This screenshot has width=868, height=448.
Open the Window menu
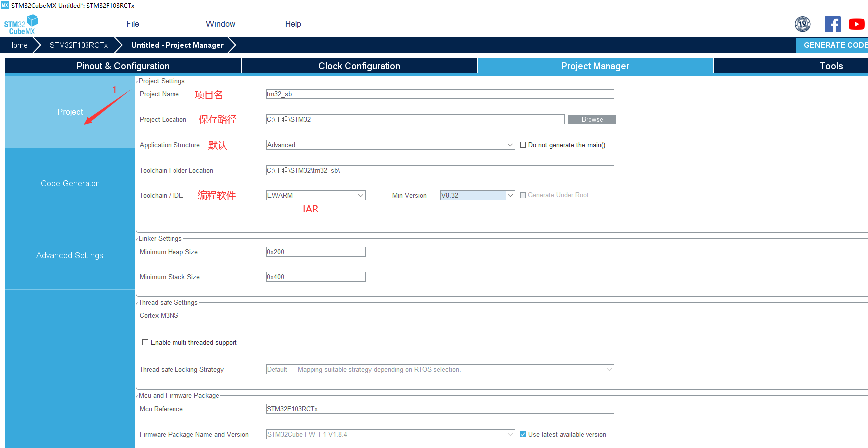[220, 24]
